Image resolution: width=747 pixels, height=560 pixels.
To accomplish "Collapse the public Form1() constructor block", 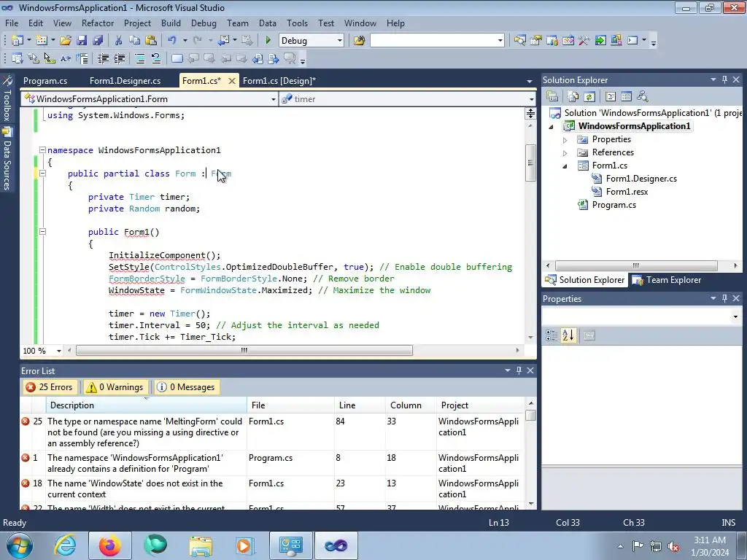I will click(x=42, y=232).
